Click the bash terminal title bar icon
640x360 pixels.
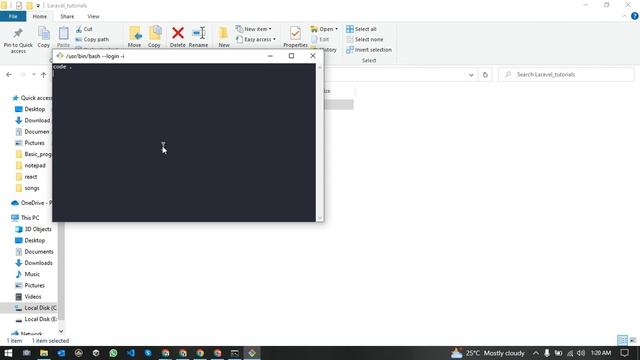(x=60, y=56)
